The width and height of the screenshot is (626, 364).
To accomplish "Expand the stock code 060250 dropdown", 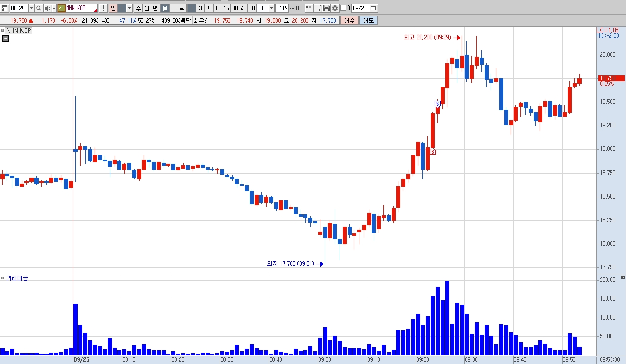I will [x=31, y=8].
